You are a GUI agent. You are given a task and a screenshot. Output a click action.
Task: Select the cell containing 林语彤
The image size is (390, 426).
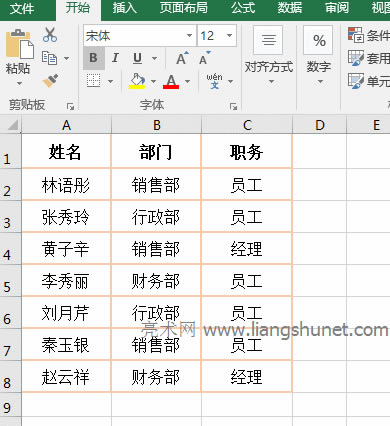(x=66, y=184)
